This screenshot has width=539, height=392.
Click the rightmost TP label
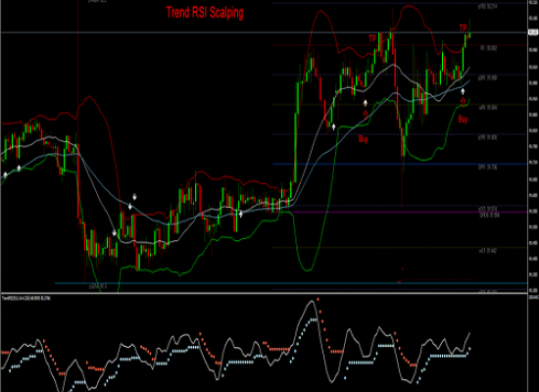click(x=463, y=27)
